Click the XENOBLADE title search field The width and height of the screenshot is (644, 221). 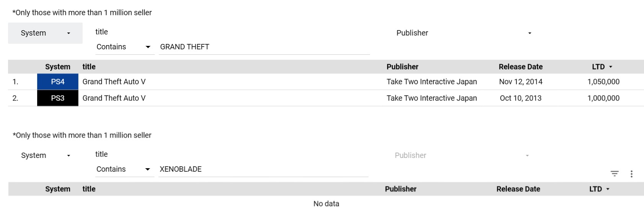(x=263, y=169)
